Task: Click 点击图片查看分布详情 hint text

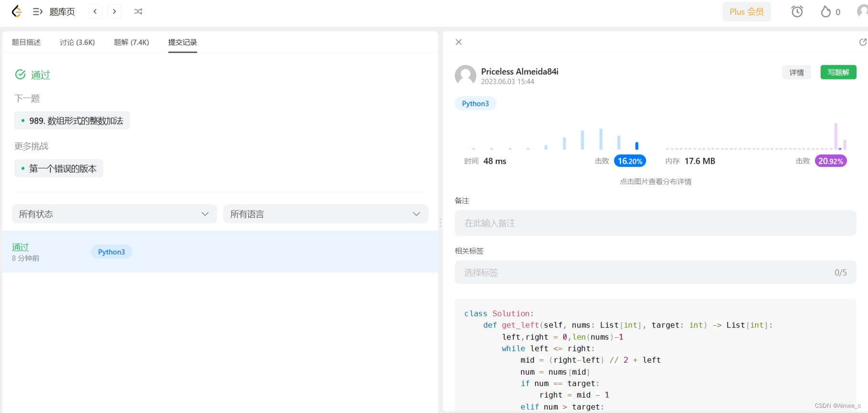Action: coord(656,181)
